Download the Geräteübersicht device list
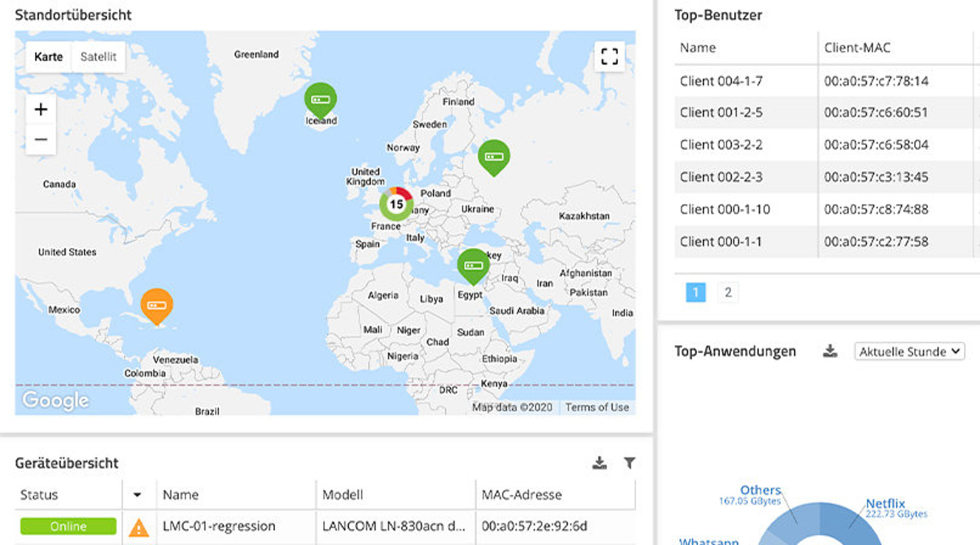The image size is (980, 545). [x=600, y=463]
